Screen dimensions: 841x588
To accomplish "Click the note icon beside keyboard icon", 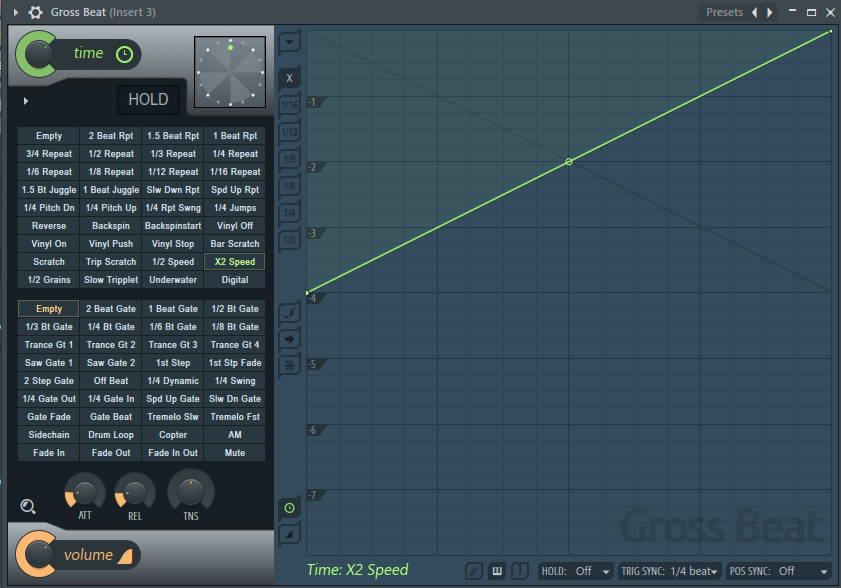I will pos(519,571).
